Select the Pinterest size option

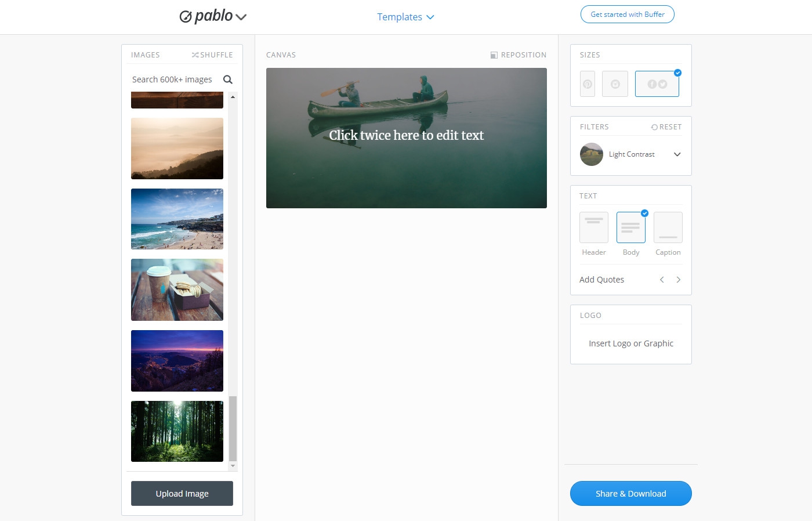click(588, 84)
